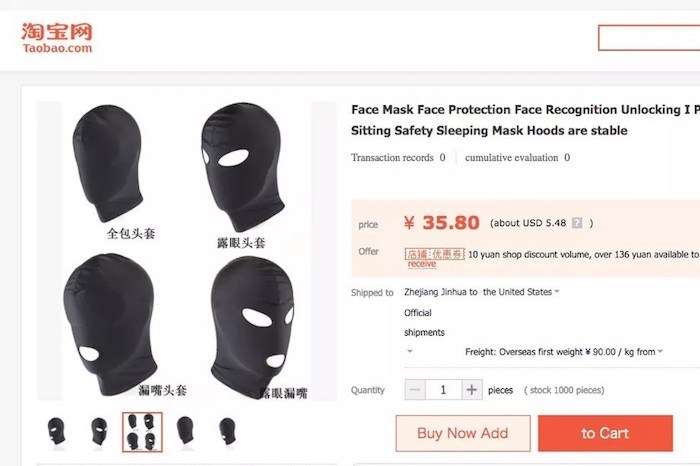Click the Taobao logo

click(x=57, y=37)
